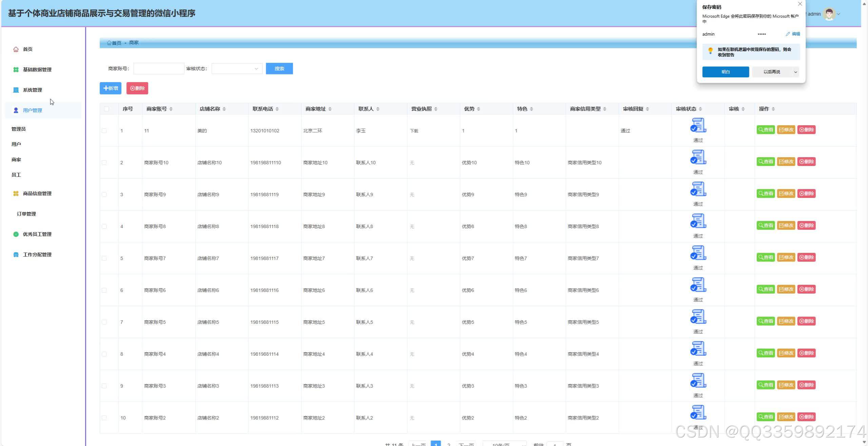The image size is (868, 446).
Task: Toggle the select-all checkbox in table header
Action: [x=106, y=109]
